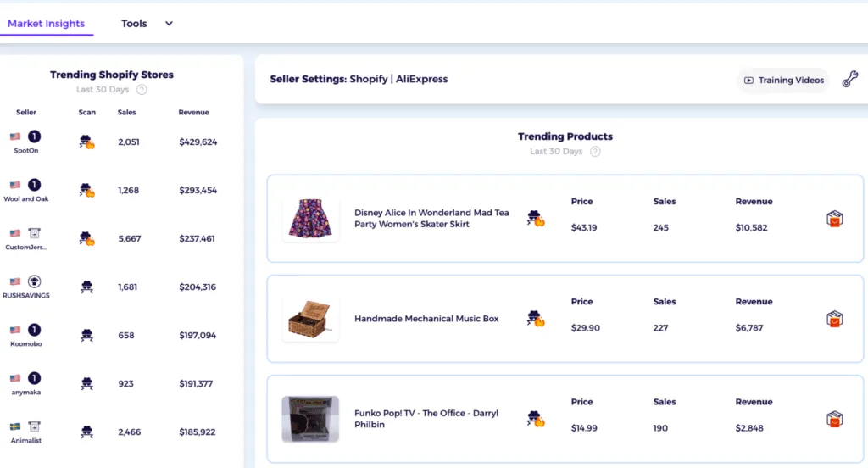The image size is (868, 468).
Task: Import the Disney Skater Skirt via box icon
Action: (x=835, y=219)
